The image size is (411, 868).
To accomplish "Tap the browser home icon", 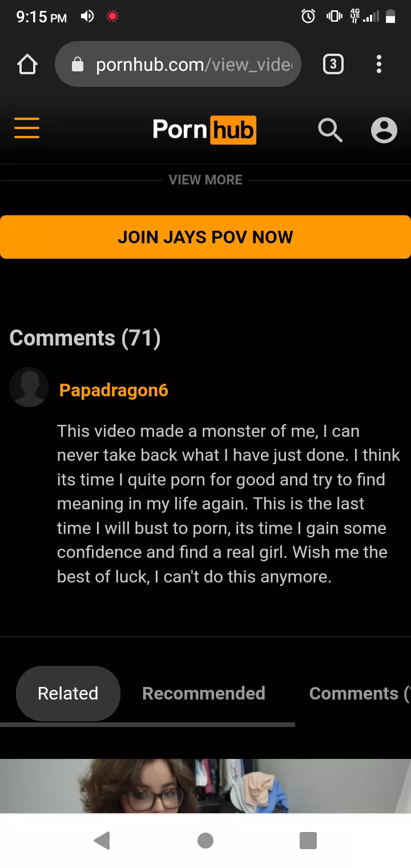I will (x=27, y=65).
